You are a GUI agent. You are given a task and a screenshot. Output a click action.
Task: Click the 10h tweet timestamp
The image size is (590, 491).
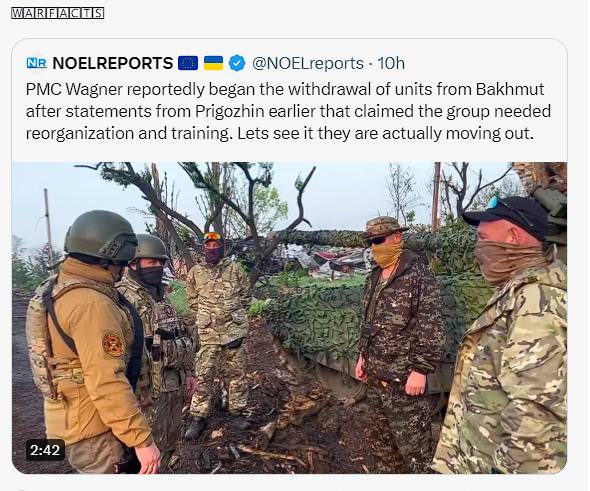point(391,63)
